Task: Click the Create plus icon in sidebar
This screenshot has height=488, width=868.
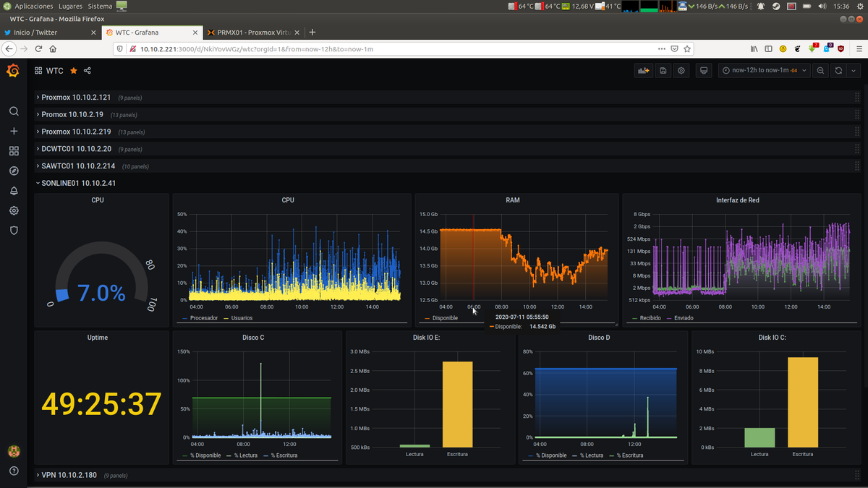Action: 14,131
